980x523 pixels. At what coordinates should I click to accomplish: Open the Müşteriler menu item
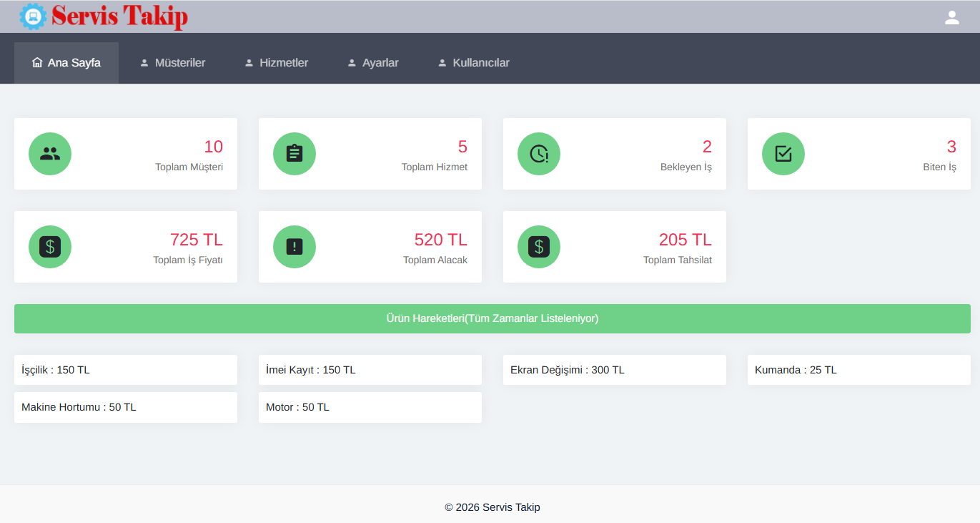(x=172, y=63)
